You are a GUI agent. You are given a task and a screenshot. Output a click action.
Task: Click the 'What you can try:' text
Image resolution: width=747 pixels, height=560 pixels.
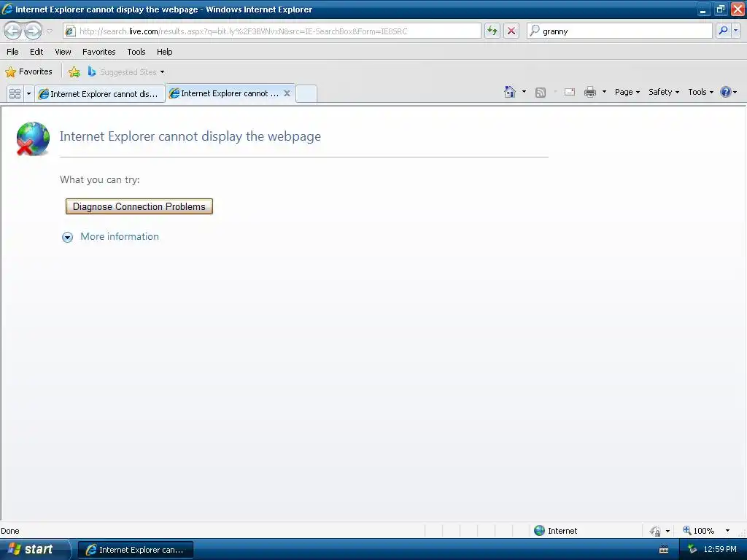(x=99, y=179)
